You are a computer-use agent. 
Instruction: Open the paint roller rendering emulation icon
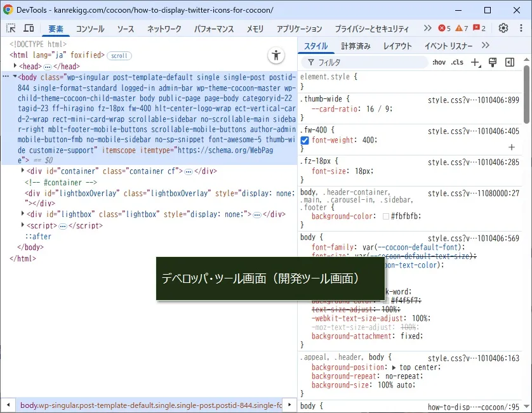pyautogui.click(x=492, y=62)
